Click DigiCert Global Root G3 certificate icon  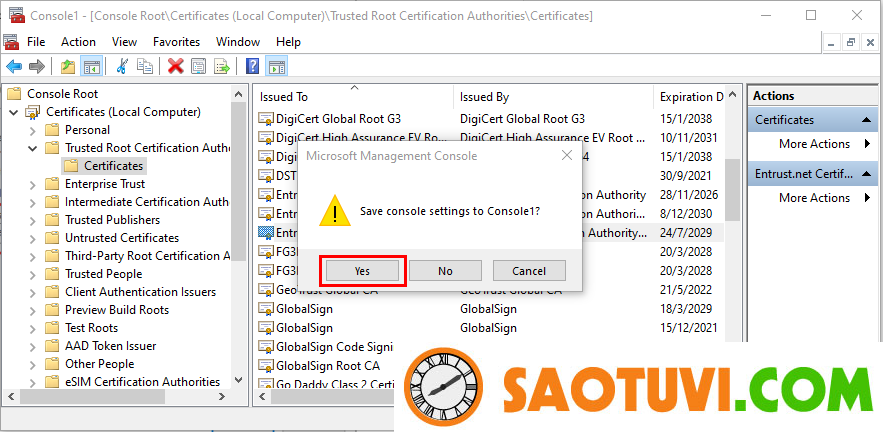pyautogui.click(x=265, y=119)
